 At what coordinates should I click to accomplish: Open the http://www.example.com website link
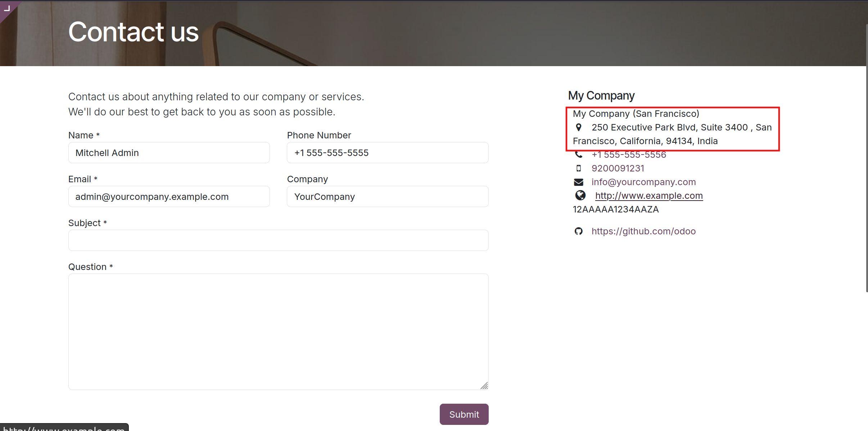point(648,196)
